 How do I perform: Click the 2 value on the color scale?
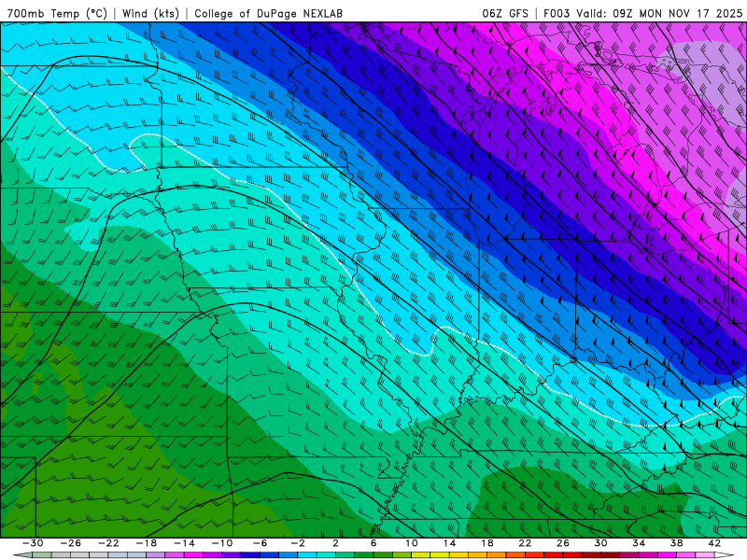click(336, 543)
